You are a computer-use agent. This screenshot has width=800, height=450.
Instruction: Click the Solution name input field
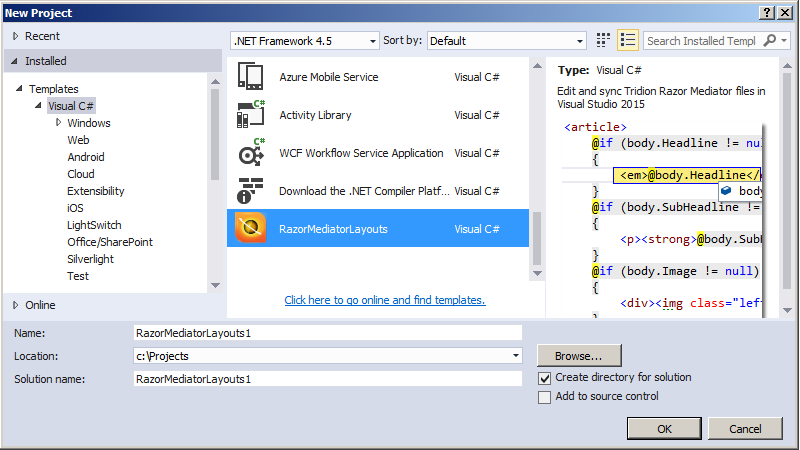[328, 379]
